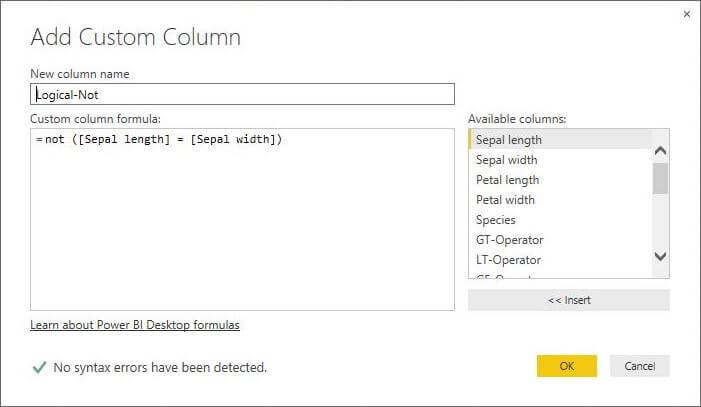Image resolution: width=701 pixels, height=407 pixels.
Task: Click the scroll down arrow in columns list
Action: [660, 256]
